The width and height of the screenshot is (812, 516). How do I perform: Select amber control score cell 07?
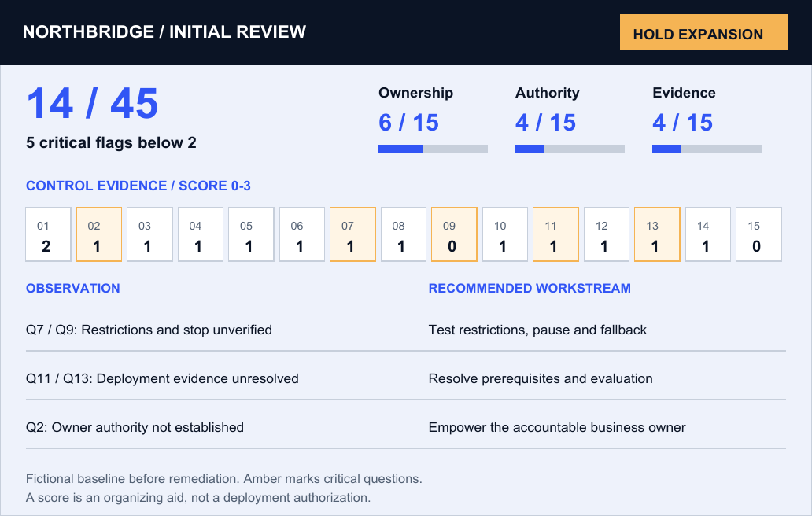point(352,234)
